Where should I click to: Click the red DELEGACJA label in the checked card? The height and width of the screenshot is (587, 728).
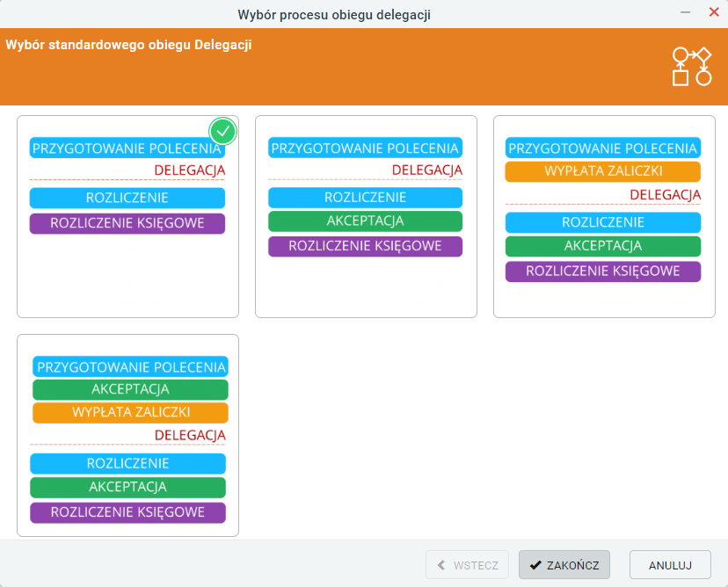(x=190, y=170)
